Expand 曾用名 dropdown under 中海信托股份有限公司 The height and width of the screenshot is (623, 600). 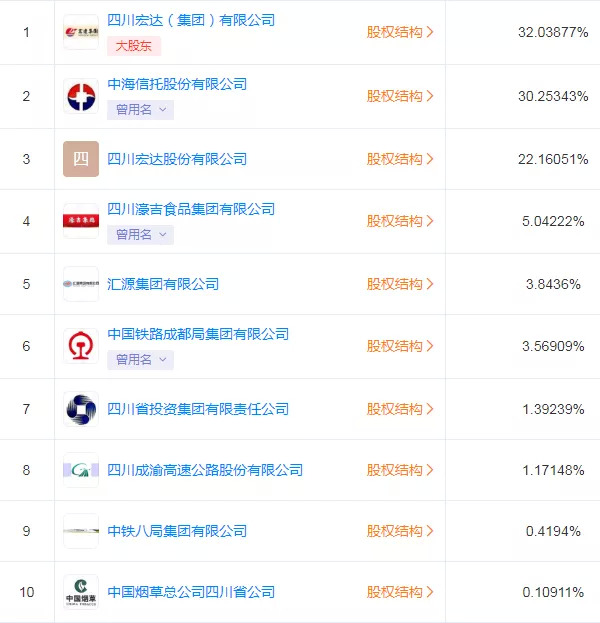tap(140, 110)
